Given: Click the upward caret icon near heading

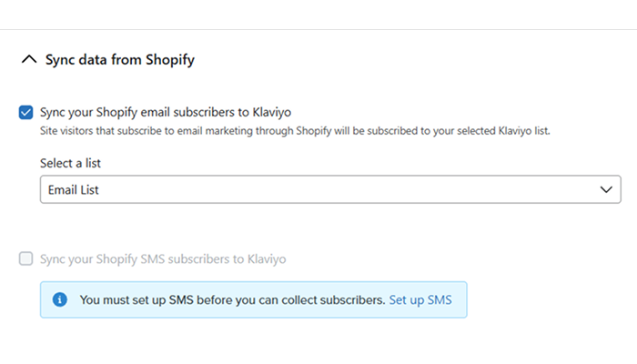Looking at the screenshot, I should [x=29, y=59].
